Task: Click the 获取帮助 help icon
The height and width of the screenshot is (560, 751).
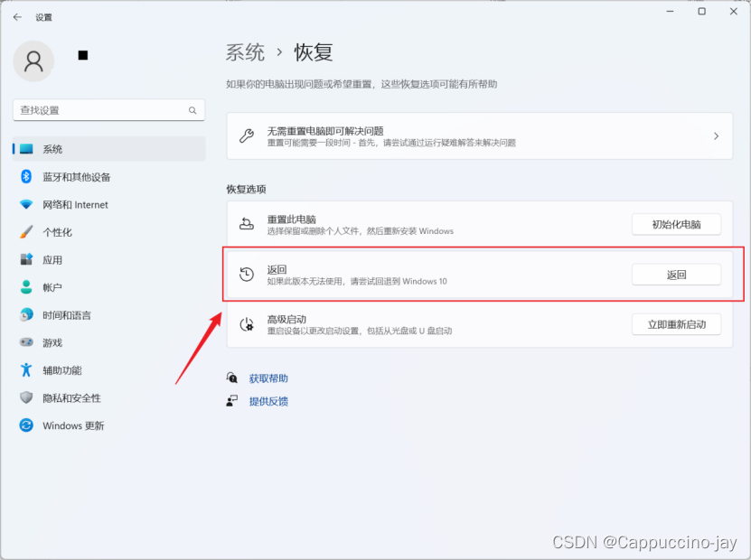Action: (232, 378)
